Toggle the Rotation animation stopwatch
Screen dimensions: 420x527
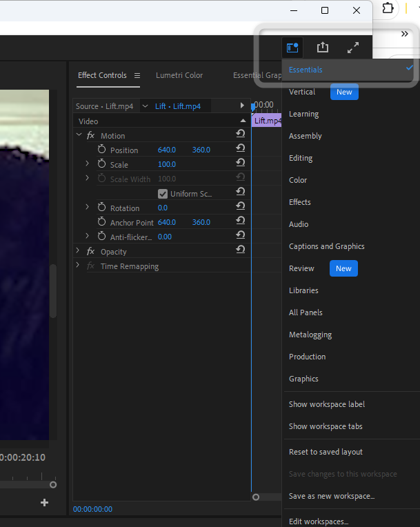tap(102, 208)
